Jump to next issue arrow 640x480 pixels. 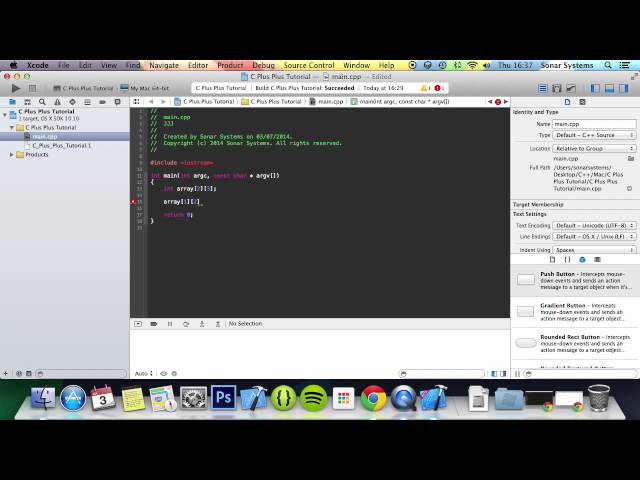point(506,102)
